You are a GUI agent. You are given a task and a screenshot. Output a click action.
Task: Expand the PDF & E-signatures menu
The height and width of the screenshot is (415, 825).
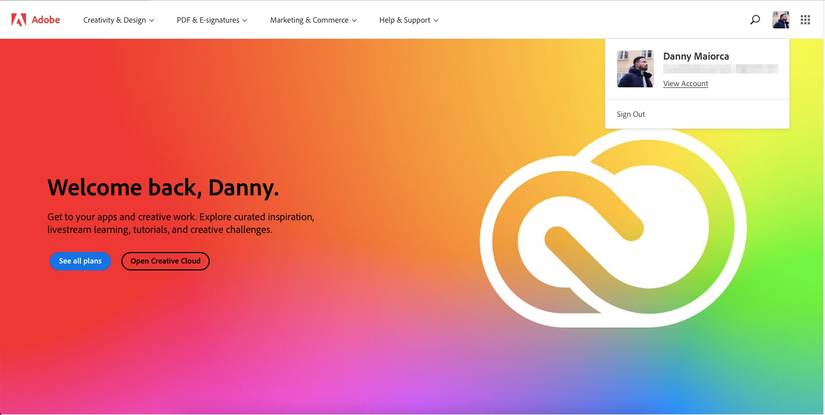pyautogui.click(x=212, y=20)
